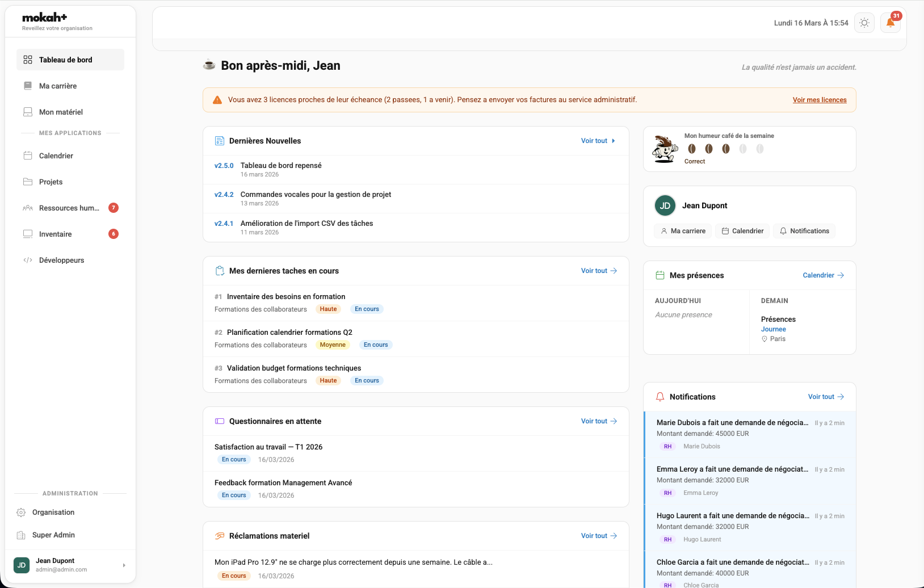Click Voir tout in Notifications panel
This screenshot has height=588, width=924.
(x=825, y=397)
